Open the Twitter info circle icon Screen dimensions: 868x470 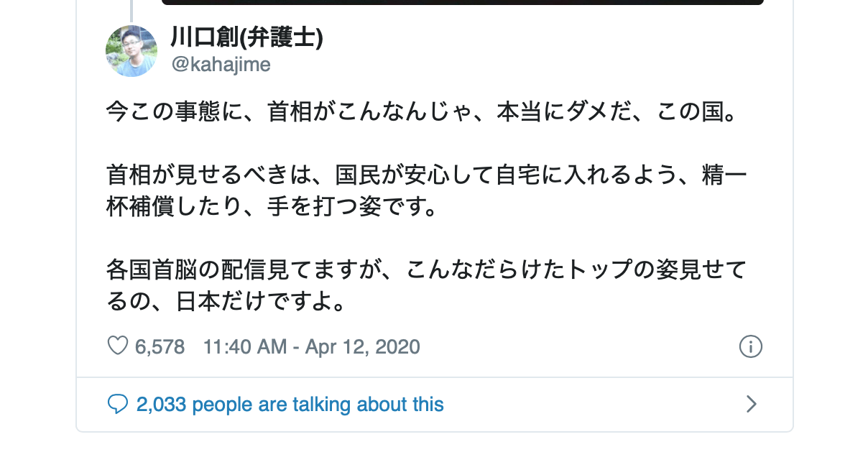click(750, 346)
